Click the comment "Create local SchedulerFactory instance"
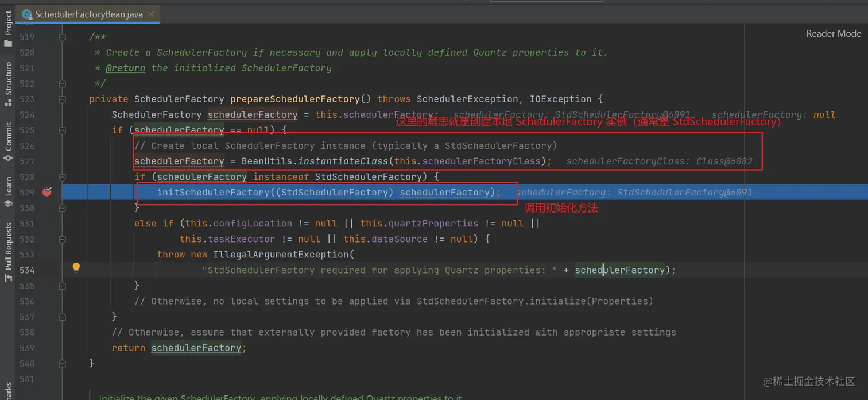 pyautogui.click(x=346, y=145)
